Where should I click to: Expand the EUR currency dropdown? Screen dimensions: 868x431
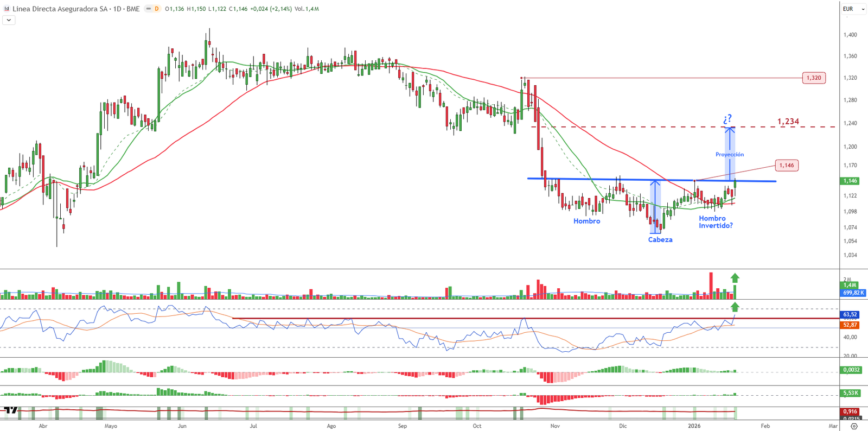[853, 9]
